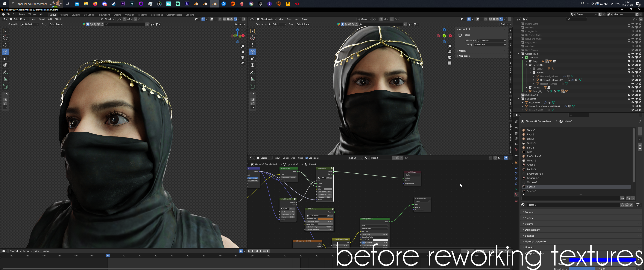Click the geometry-2 breadcrumb in node editor
This screenshot has height=270, width=644.
293,164
